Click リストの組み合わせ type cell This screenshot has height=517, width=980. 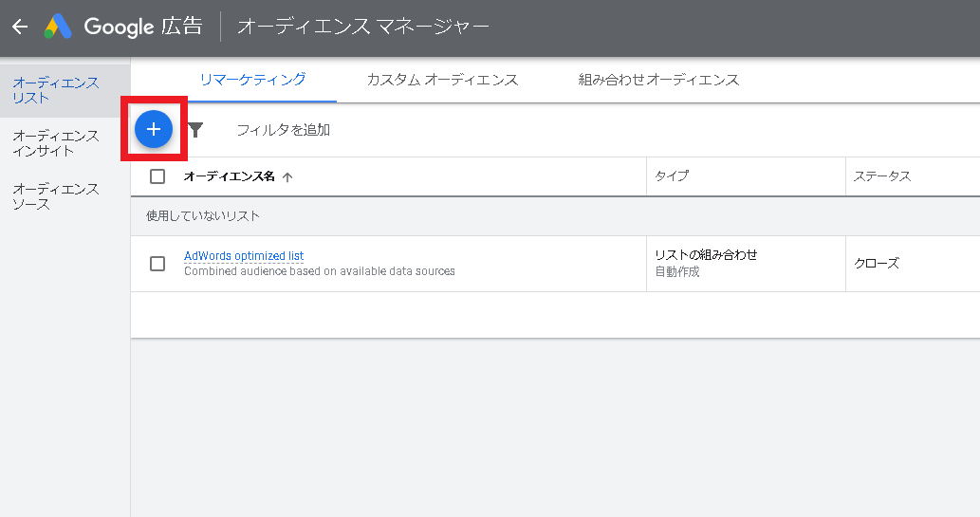706,254
